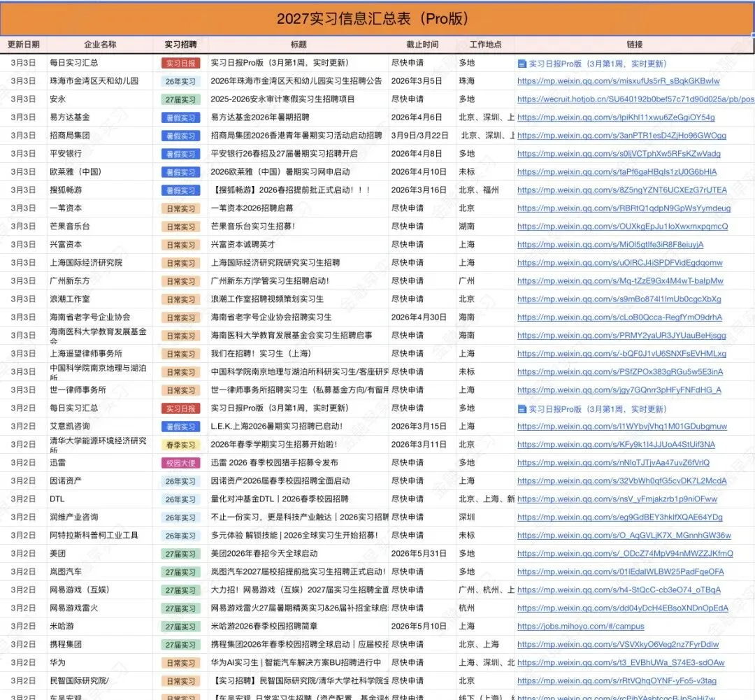Select the deadline cell 2026年3月5日

pyautogui.click(x=422, y=81)
